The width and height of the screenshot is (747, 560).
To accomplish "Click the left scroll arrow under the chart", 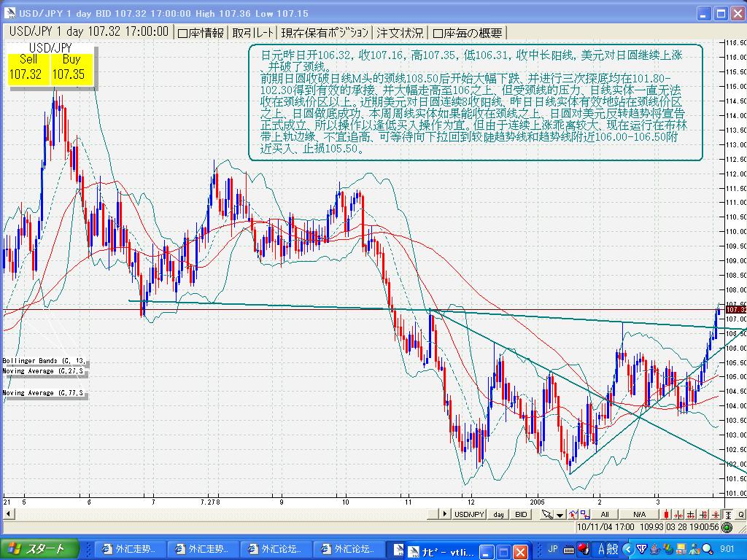I will point(8,514).
